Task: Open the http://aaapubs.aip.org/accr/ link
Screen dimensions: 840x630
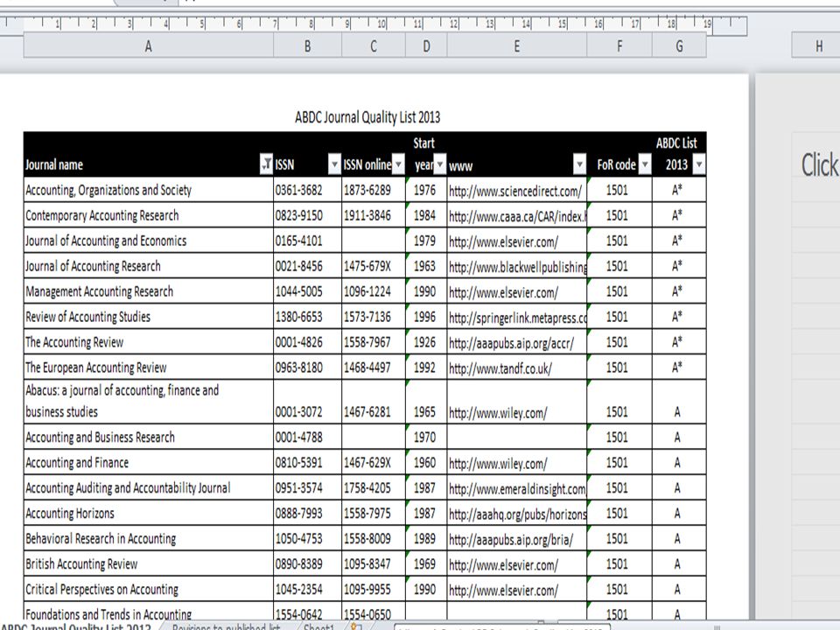Action: pos(511,343)
